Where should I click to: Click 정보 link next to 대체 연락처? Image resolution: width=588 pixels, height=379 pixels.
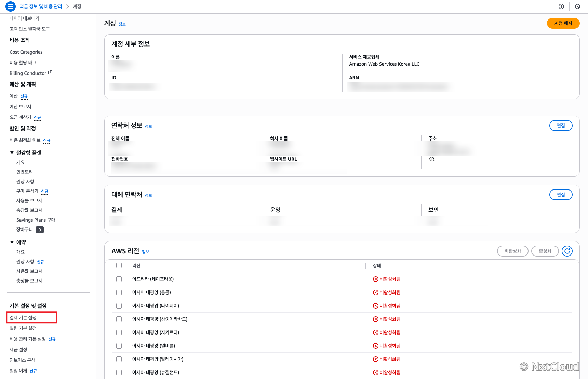[148, 195]
